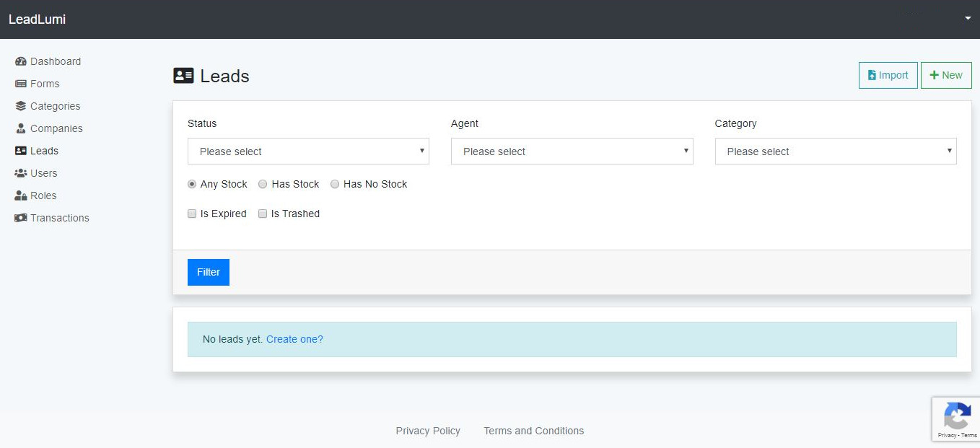
Task: Open Categories in sidebar menu
Action: click(x=48, y=106)
